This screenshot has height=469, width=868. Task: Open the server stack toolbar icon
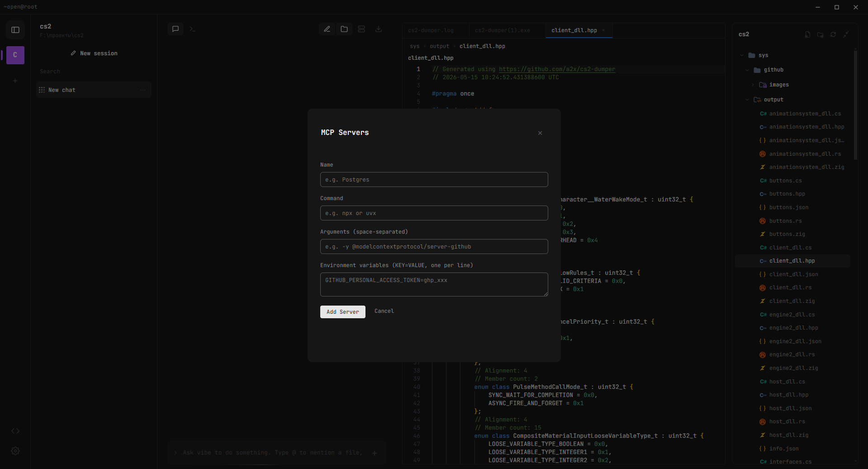361,29
